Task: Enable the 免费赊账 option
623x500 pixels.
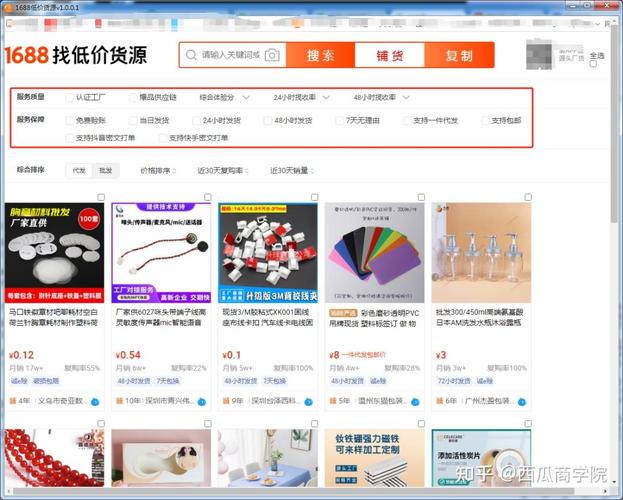Action: [x=70, y=120]
